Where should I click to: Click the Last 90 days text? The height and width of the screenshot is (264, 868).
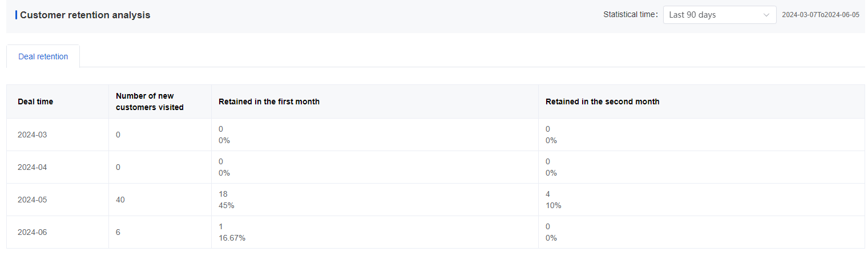(692, 15)
